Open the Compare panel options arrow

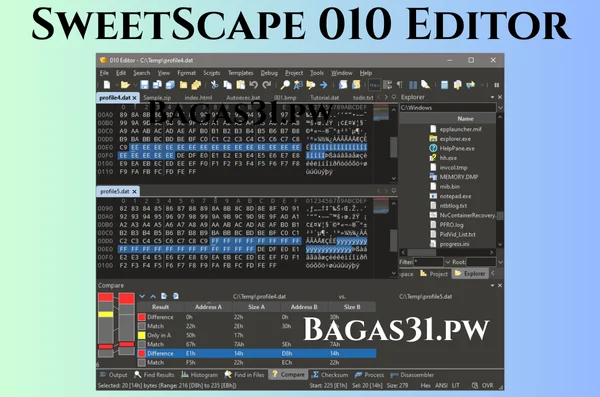492,286
